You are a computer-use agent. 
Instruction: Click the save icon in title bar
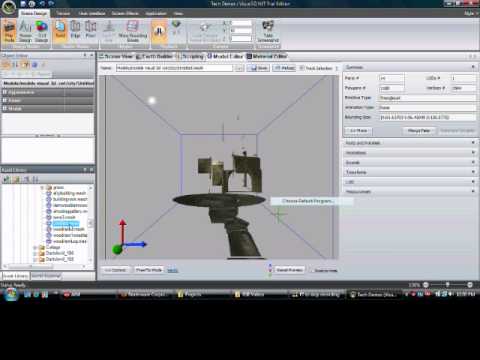pos(23,4)
